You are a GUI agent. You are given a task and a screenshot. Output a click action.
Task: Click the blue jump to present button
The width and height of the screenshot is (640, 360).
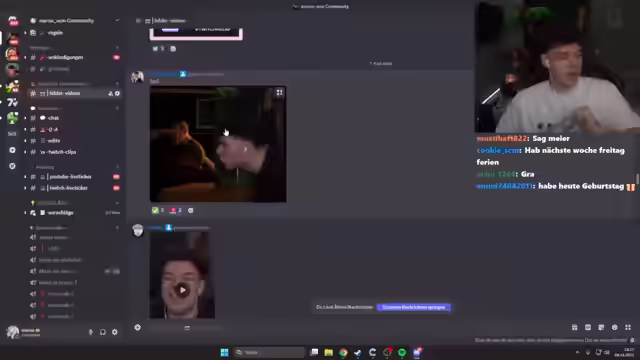(x=414, y=307)
